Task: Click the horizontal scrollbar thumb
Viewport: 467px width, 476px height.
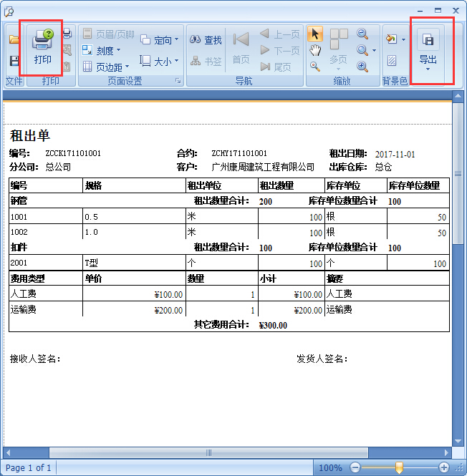Action: click(208, 453)
